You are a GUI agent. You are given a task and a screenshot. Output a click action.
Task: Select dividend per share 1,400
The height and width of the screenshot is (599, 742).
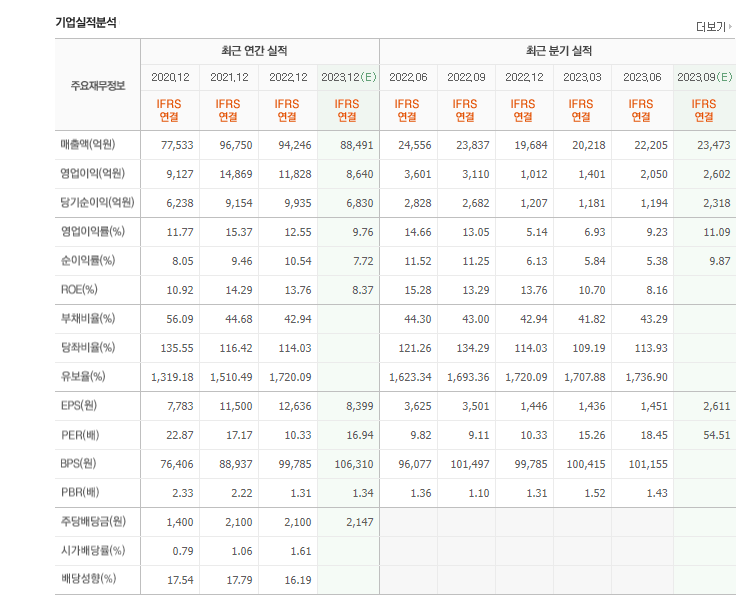click(180, 522)
